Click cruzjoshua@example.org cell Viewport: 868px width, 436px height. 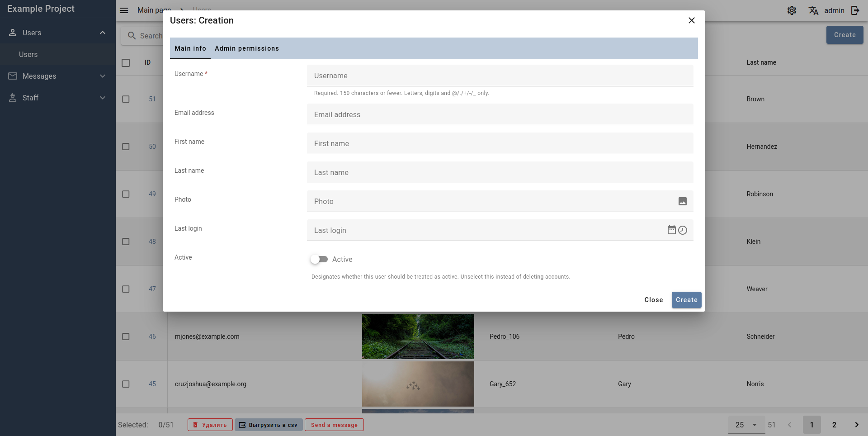pos(211,384)
